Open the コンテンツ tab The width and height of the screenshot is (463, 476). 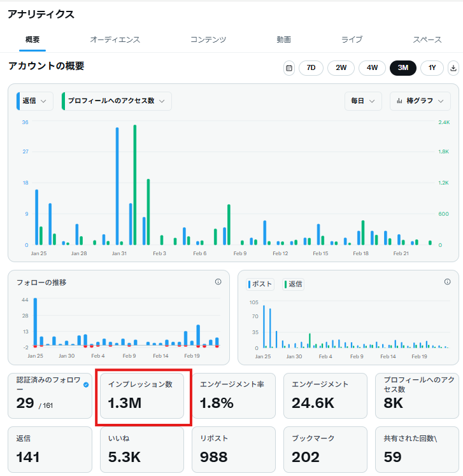[x=208, y=39]
